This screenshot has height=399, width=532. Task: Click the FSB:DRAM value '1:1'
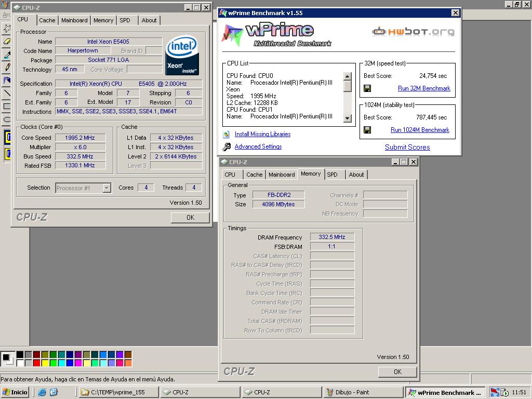pos(332,247)
